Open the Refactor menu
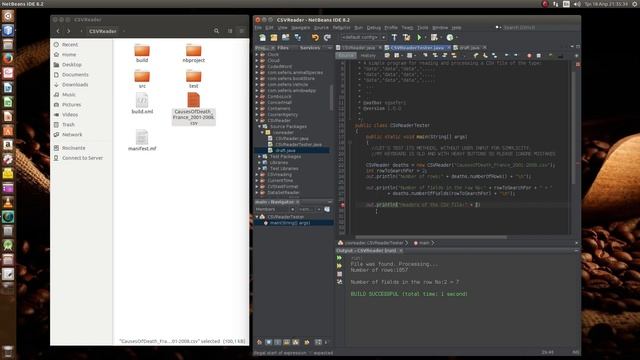This screenshot has height=360, width=640. [x=341, y=28]
